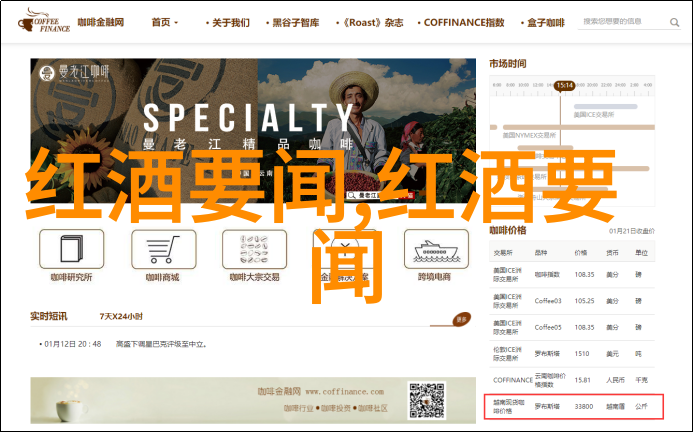The image size is (694, 433).
Task: Click the 千克 unit cell
Action: click(x=641, y=380)
